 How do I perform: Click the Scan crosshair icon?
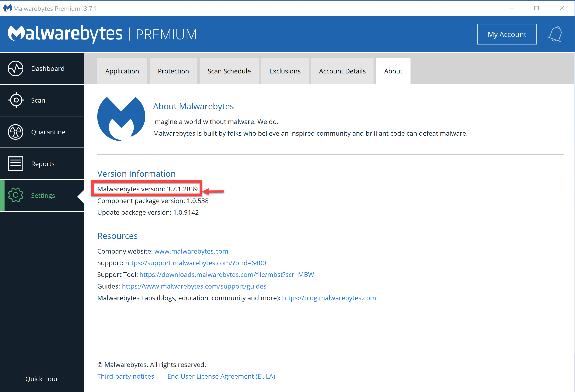click(x=16, y=100)
